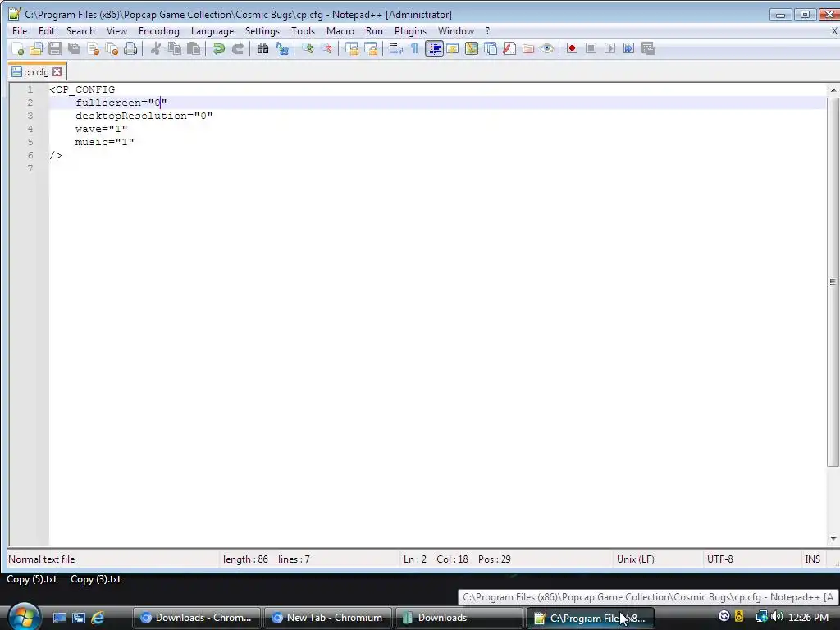Viewport: 840px width, 630px height.
Task: Click the Copy toolbar icon
Action: coord(175,48)
